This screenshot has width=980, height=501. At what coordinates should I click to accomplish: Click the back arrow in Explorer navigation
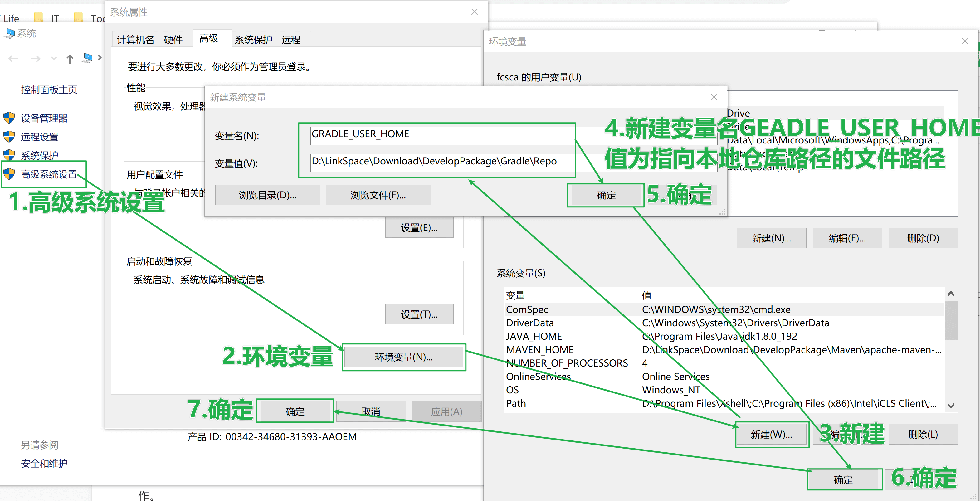(13, 59)
